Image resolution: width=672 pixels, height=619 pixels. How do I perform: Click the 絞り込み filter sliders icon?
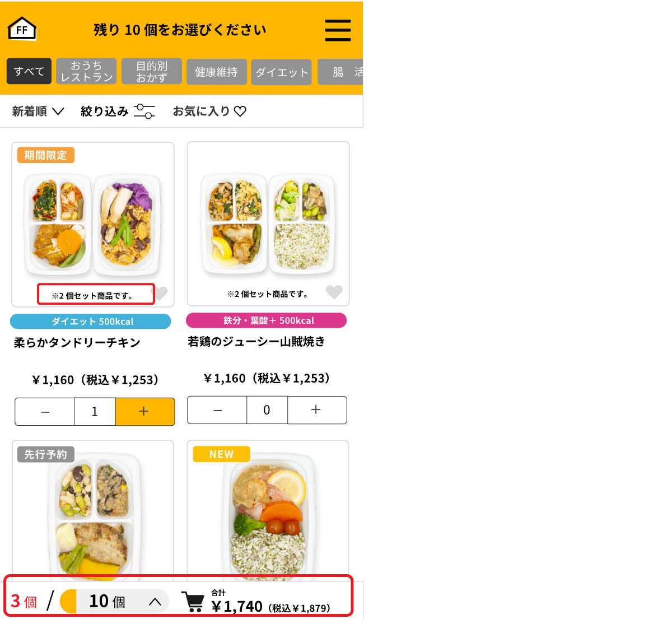(144, 111)
